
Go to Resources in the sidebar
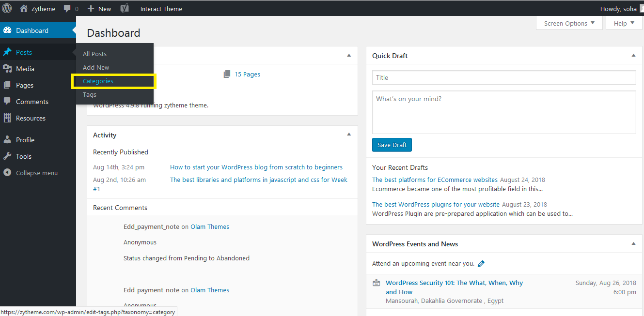click(x=31, y=118)
